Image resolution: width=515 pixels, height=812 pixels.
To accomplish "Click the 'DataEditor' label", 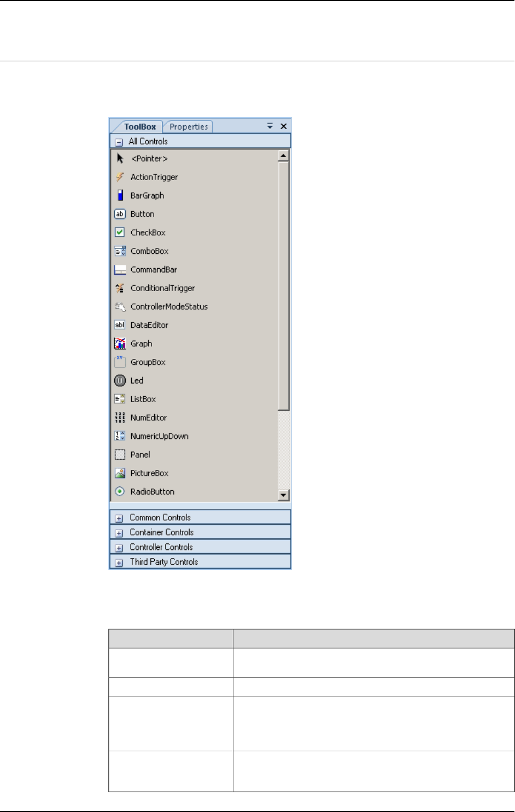I will coord(149,325).
